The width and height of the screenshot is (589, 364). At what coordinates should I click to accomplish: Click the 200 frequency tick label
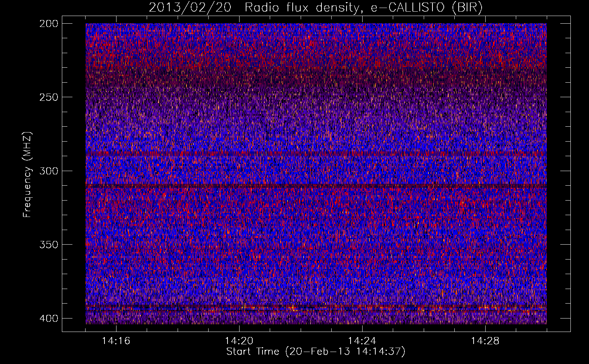click(48, 24)
